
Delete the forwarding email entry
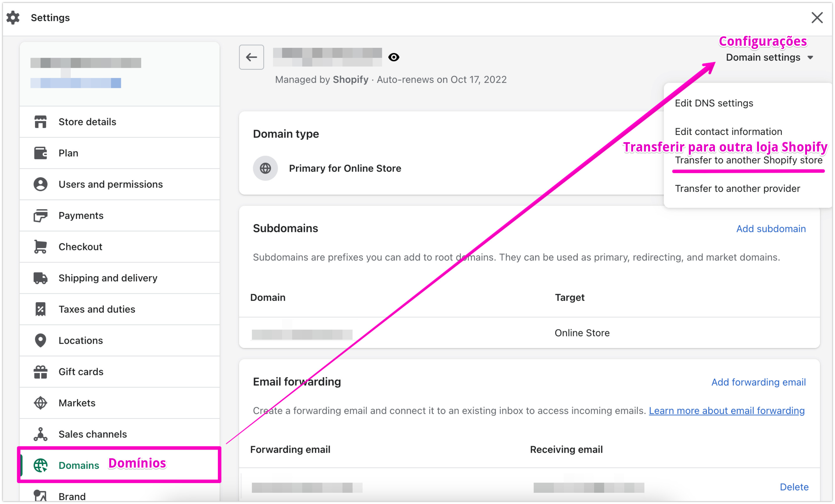794,487
